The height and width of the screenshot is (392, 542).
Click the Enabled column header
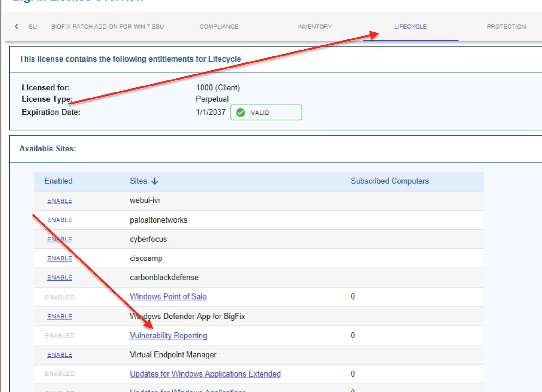58,181
